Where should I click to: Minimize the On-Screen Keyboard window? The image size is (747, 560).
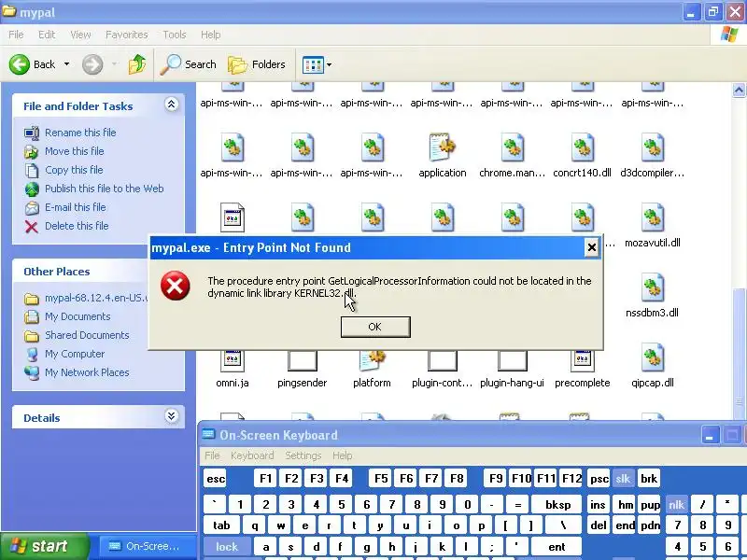tap(710, 435)
